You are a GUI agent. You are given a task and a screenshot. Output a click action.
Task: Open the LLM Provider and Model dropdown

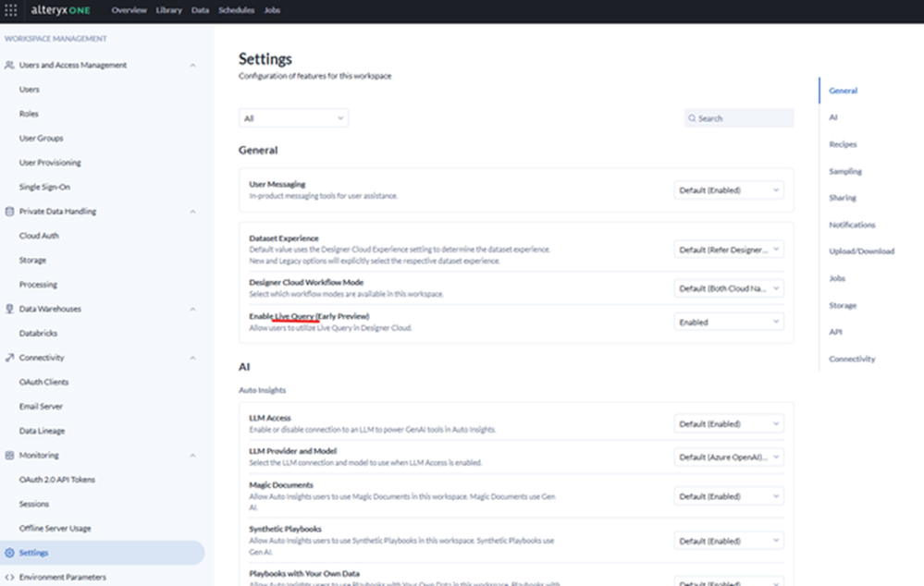coord(729,457)
